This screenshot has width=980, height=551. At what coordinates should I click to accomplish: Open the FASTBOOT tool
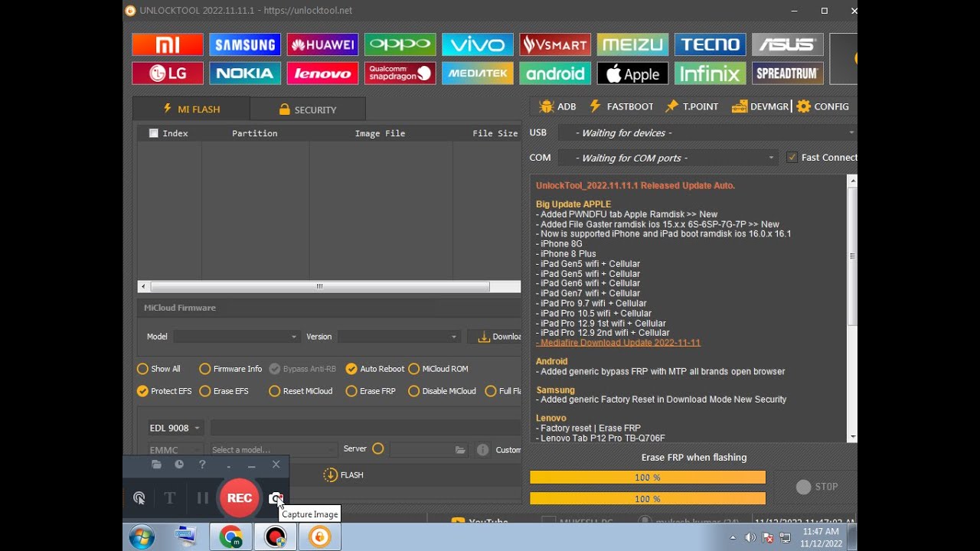click(x=621, y=106)
